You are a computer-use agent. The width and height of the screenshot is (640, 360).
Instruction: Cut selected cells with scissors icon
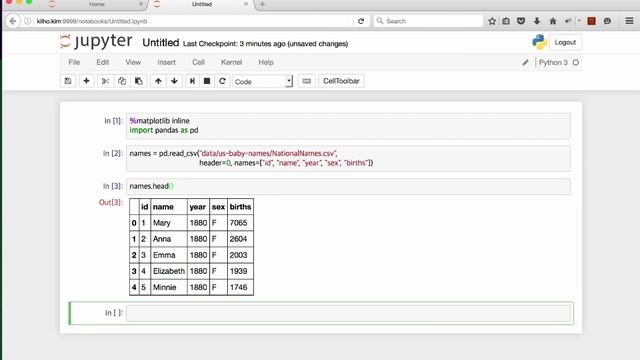[x=105, y=81]
